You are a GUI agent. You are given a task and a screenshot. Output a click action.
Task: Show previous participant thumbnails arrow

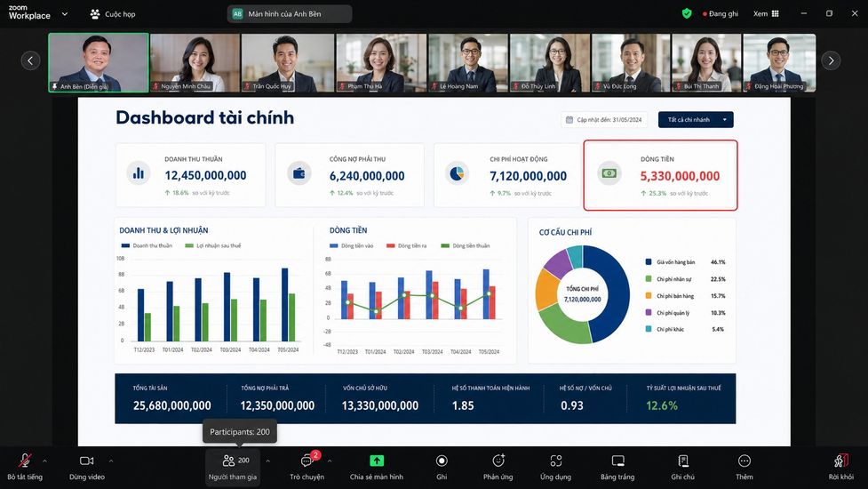click(30, 60)
